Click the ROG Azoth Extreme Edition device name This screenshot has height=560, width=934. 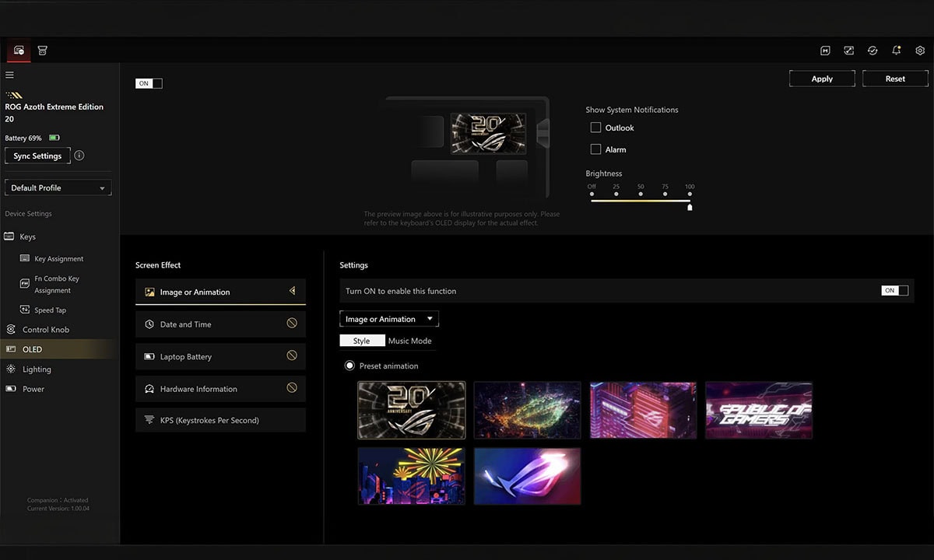click(x=54, y=113)
